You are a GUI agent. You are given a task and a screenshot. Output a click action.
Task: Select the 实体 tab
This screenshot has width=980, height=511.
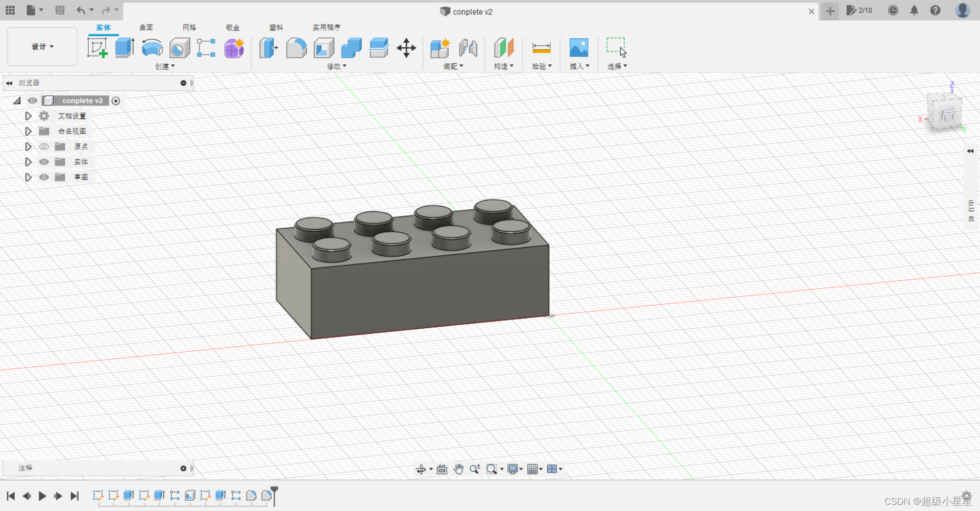coord(103,28)
